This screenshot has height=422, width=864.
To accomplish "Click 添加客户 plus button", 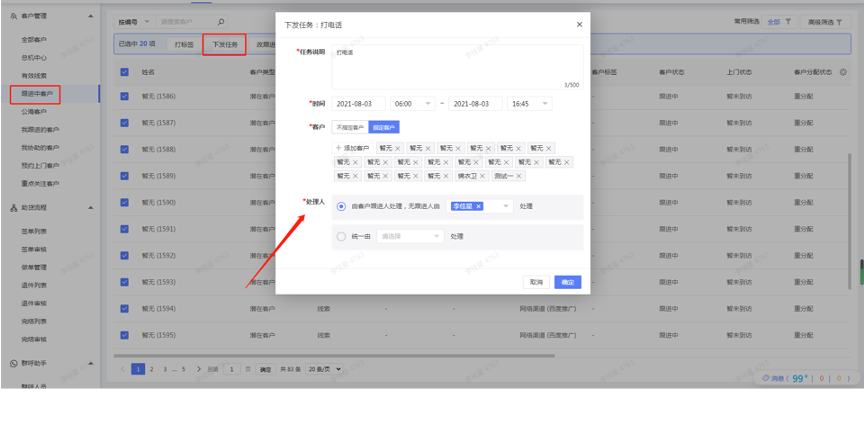I will pos(352,148).
